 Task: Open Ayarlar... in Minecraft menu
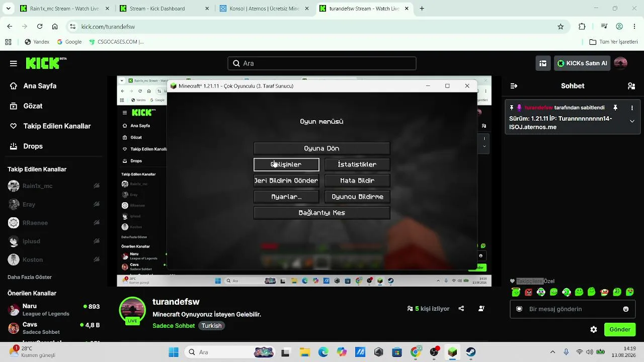pos(286,197)
